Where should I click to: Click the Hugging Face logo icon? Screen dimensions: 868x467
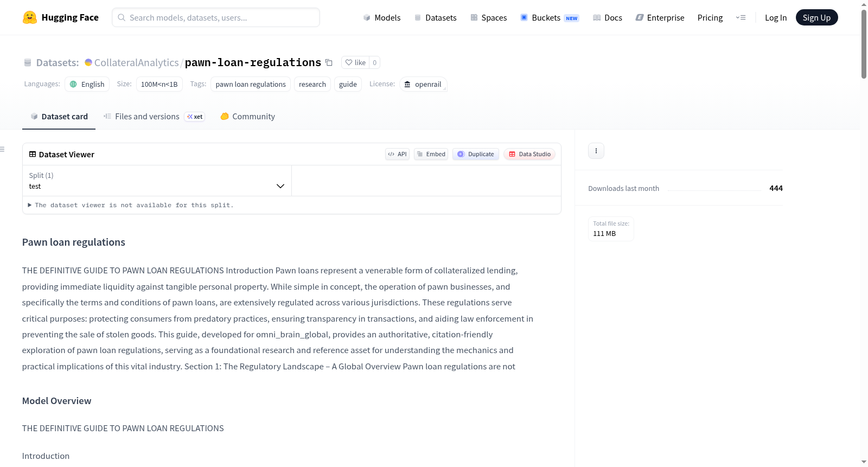pos(30,17)
